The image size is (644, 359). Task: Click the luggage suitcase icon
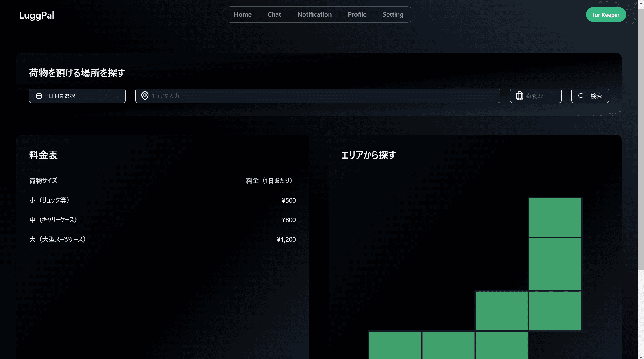519,96
